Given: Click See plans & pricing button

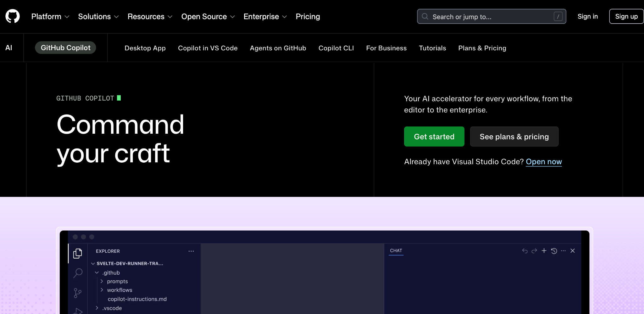Looking at the screenshot, I should [514, 137].
